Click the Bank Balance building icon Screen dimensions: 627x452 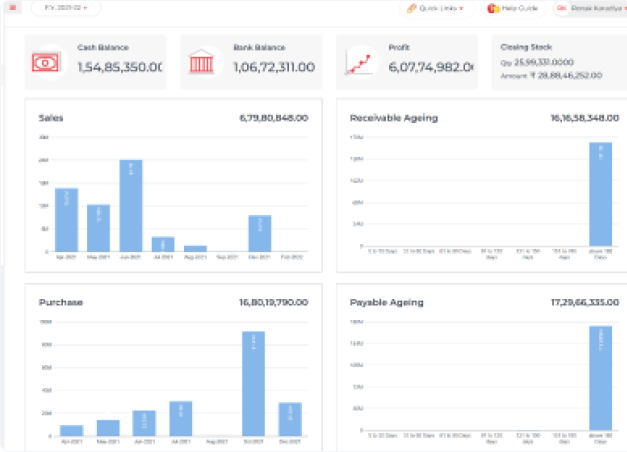(x=201, y=62)
